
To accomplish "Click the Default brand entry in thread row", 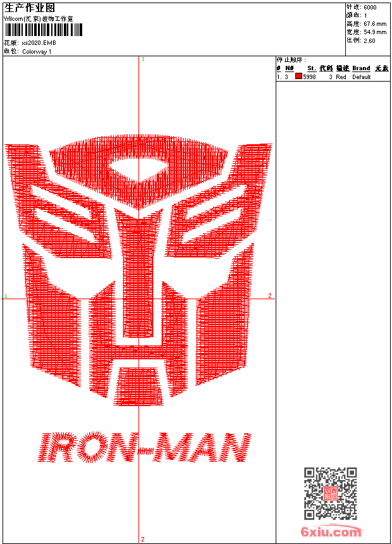I will tap(361, 77).
